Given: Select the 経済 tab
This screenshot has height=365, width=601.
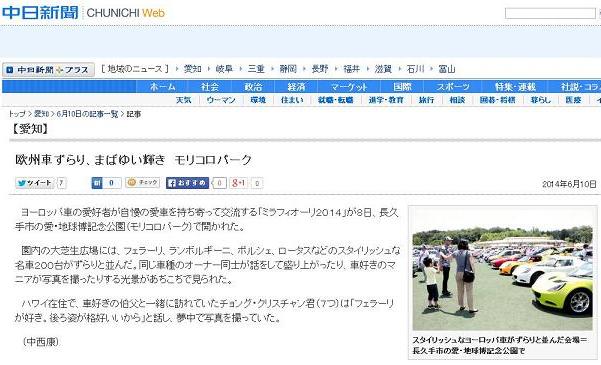Looking at the screenshot, I should click(x=296, y=87).
